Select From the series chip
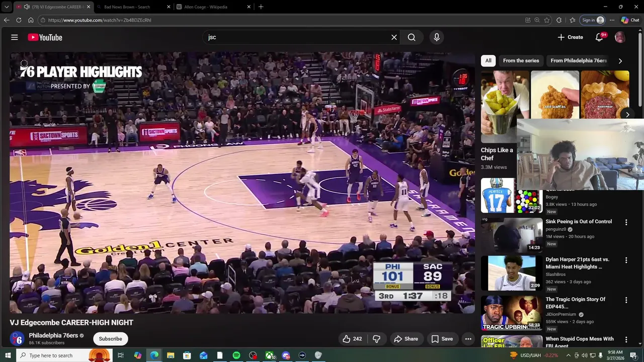 (x=521, y=61)
